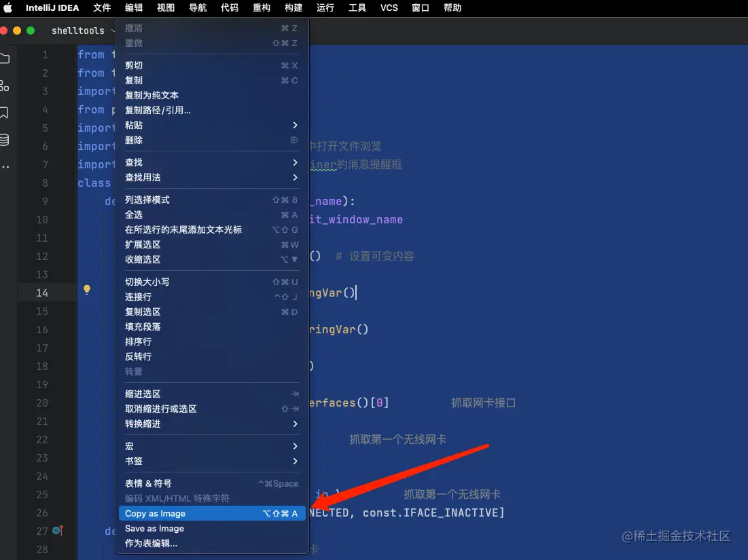
Task: Click code text const.IFACE_INACTIVE]
Action: 433,512
